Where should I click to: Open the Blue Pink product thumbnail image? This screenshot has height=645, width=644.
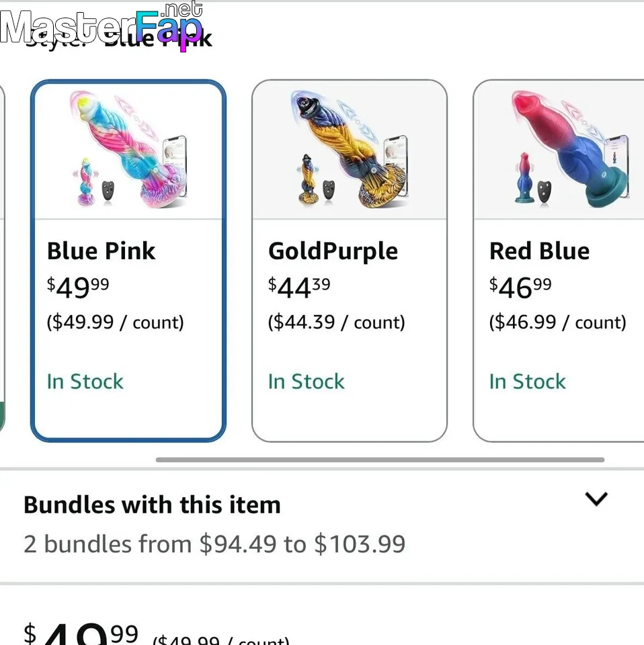tap(128, 151)
